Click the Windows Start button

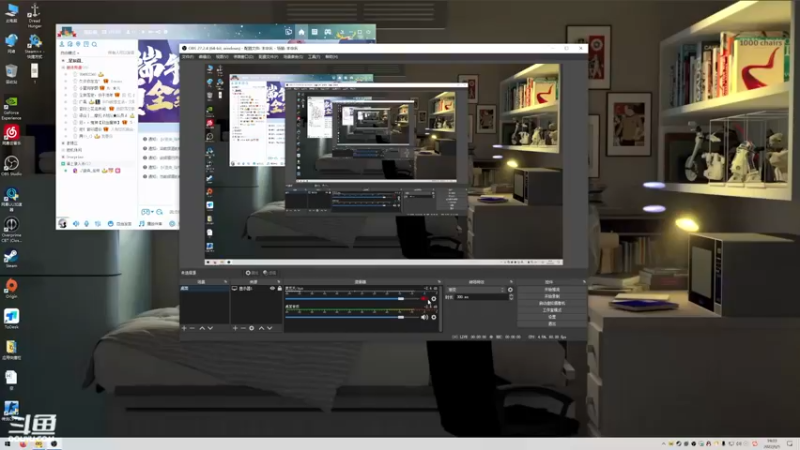coord(7,444)
